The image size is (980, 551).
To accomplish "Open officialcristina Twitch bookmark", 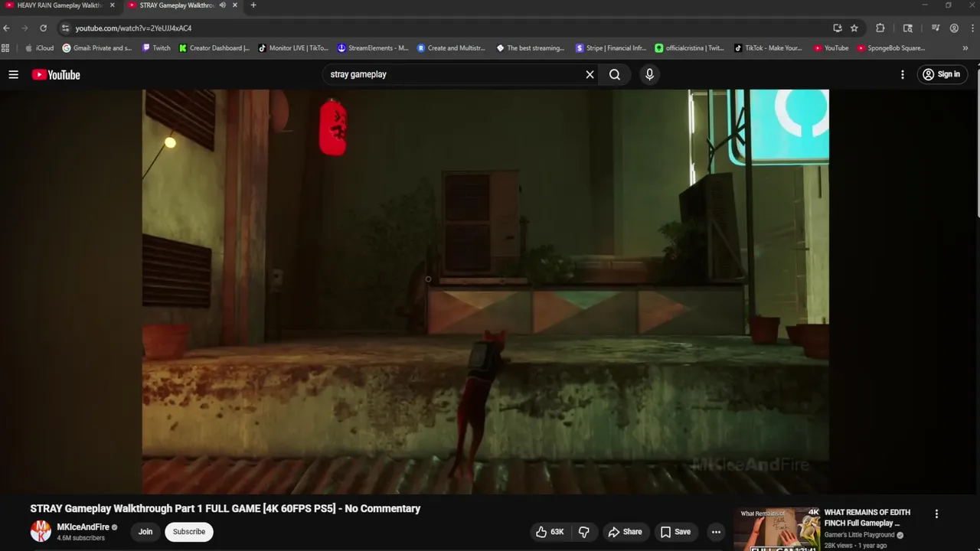I will click(x=690, y=48).
